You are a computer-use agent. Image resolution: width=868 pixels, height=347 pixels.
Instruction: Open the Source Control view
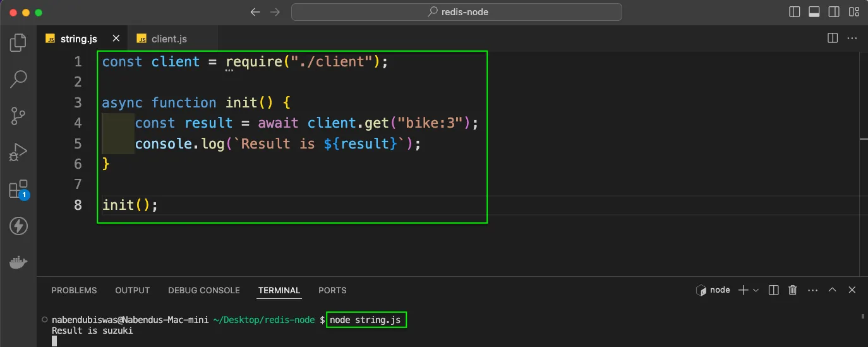(x=18, y=116)
